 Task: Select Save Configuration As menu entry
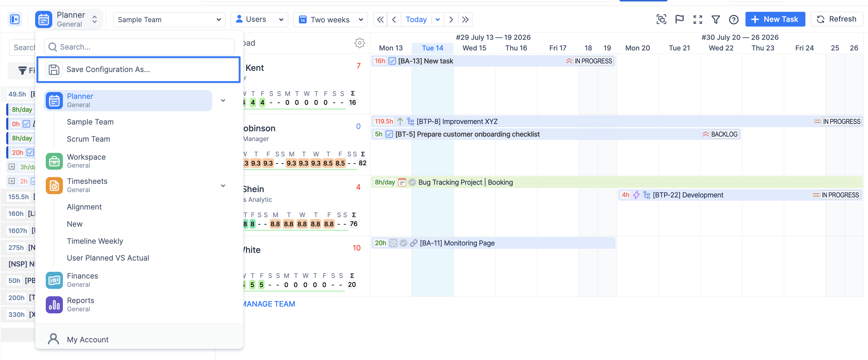pyautogui.click(x=138, y=69)
